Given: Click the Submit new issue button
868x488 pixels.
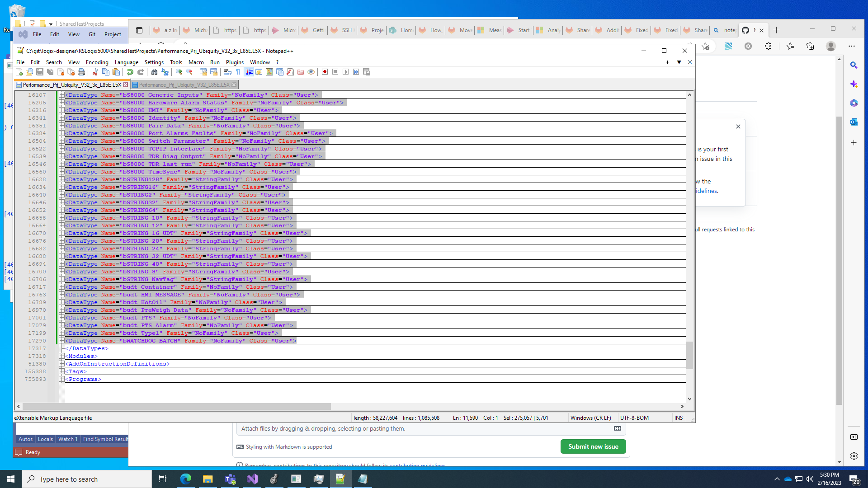Looking at the screenshot, I should (x=593, y=446).
